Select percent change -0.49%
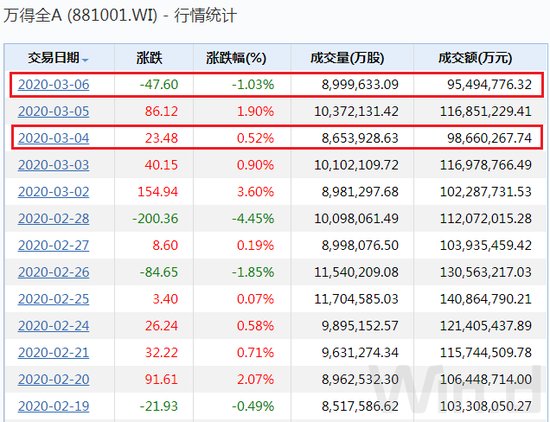Screen dimensions: 550x422 point(253,406)
